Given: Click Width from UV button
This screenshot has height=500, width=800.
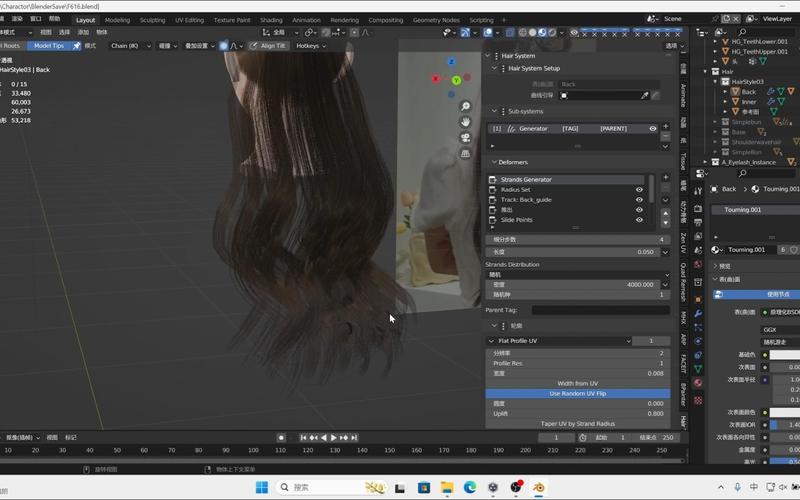Looking at the screenshot, I should coord(578,383).
